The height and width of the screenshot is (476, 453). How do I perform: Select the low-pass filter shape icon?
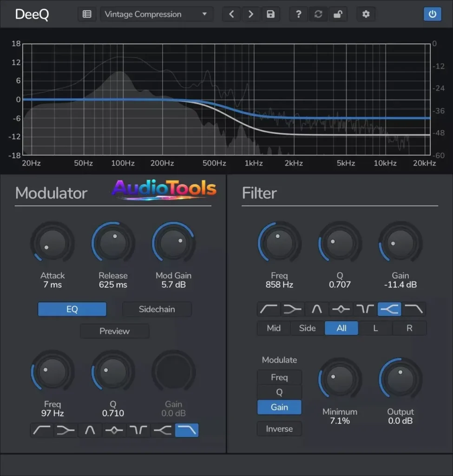pyautogui.click(x=414, y=309)
